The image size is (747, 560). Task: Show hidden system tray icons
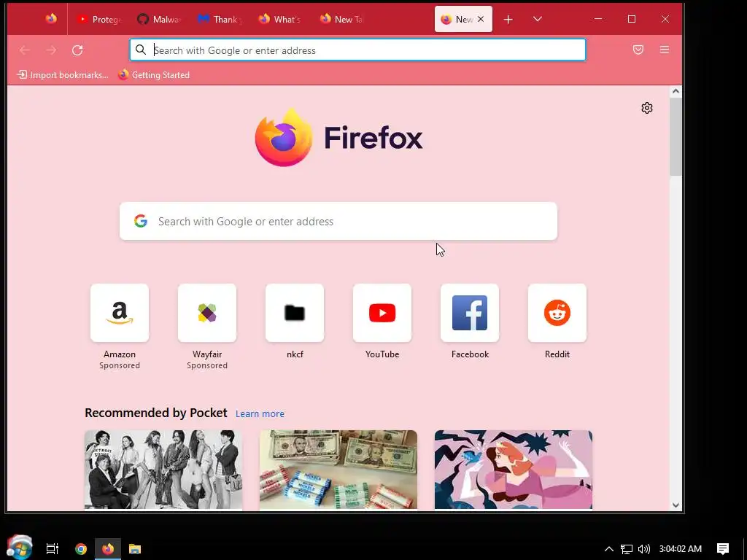coord(609,549)
